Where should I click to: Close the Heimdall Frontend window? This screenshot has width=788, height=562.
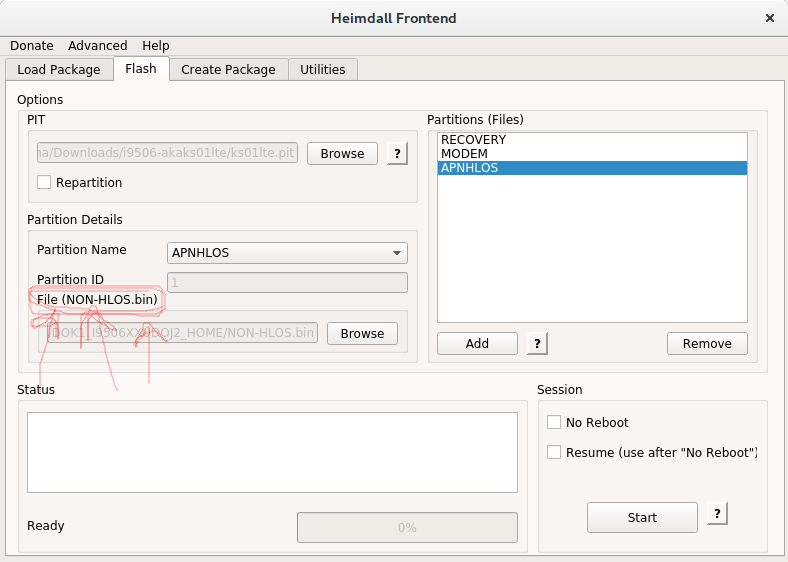click(769, 18)
